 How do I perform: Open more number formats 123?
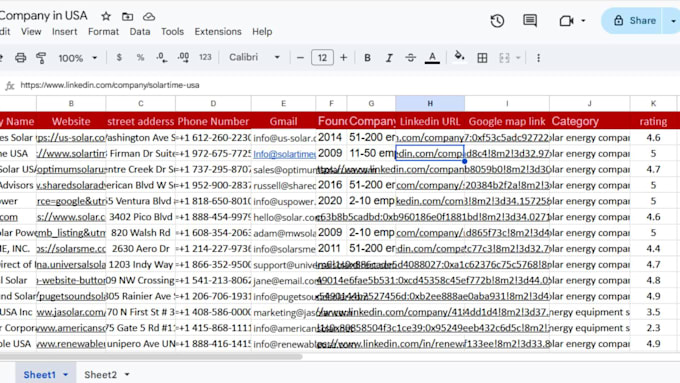click(205, 57)
